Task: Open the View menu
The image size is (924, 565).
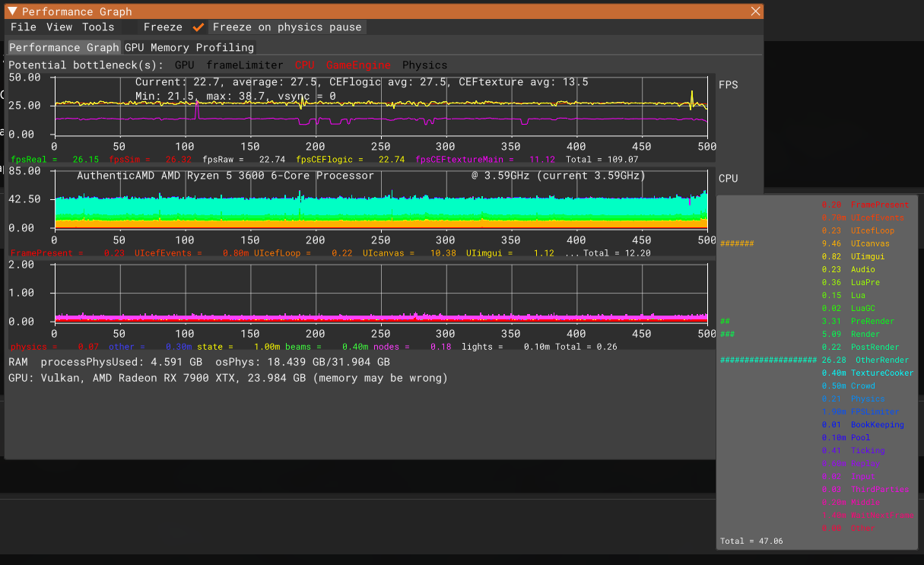Action: click(x=59, y=27)
